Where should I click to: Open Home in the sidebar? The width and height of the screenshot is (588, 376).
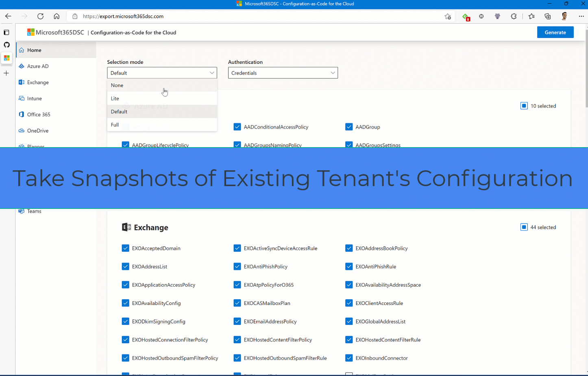click(56, 50)
